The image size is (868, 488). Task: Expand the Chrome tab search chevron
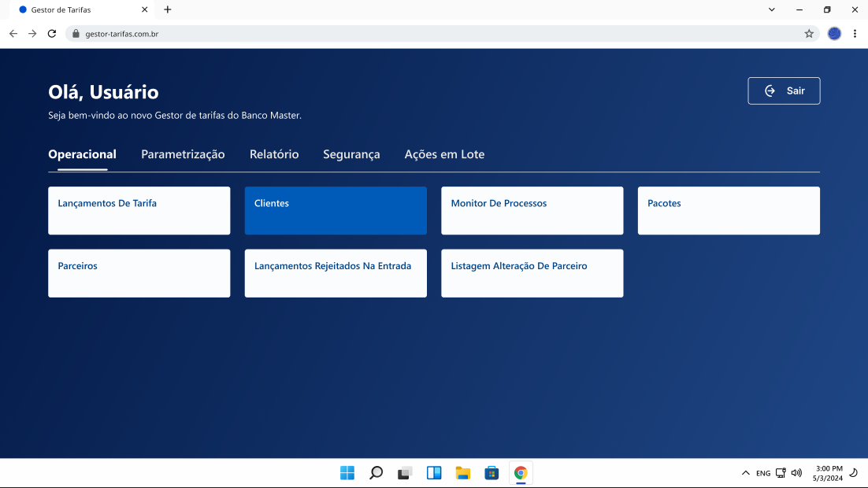[x=771, y=9]
